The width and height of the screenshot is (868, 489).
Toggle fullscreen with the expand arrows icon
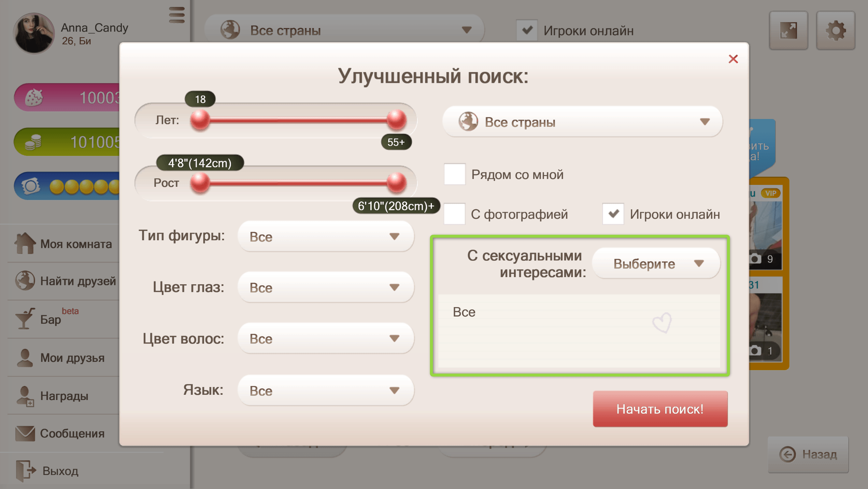[789, 31]
